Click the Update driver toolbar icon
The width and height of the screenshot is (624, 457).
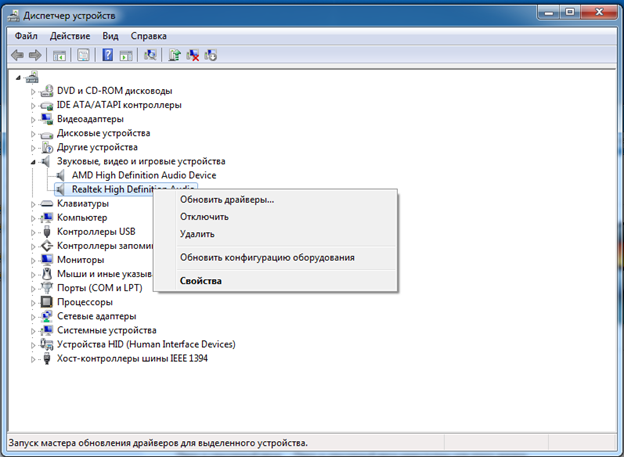coord(175,55)
